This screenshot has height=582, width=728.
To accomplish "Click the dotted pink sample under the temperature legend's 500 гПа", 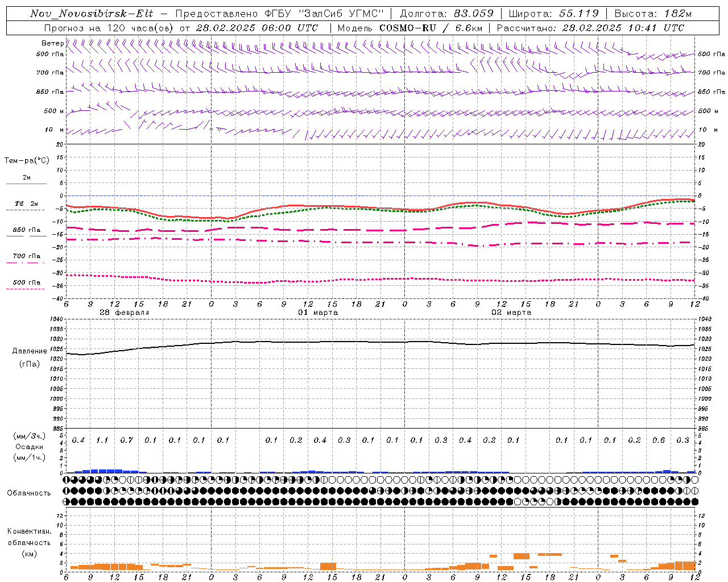I will tap(26, 289).
